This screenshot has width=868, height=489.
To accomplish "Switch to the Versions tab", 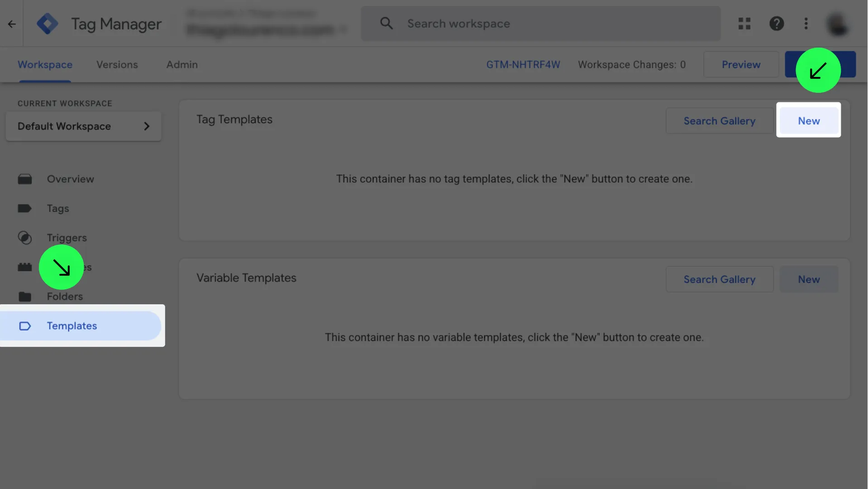I will tap(117, 65).
